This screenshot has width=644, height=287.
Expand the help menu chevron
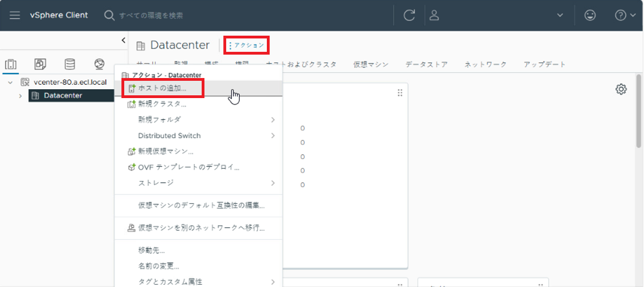click(633, 16)
